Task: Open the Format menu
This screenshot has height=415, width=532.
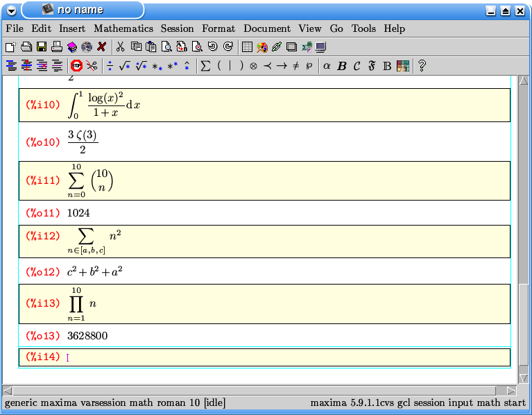Action: 218,28
